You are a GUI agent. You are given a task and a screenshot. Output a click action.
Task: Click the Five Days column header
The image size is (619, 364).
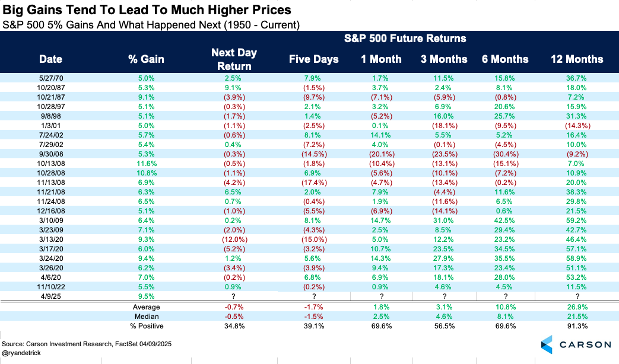(313, 59)
